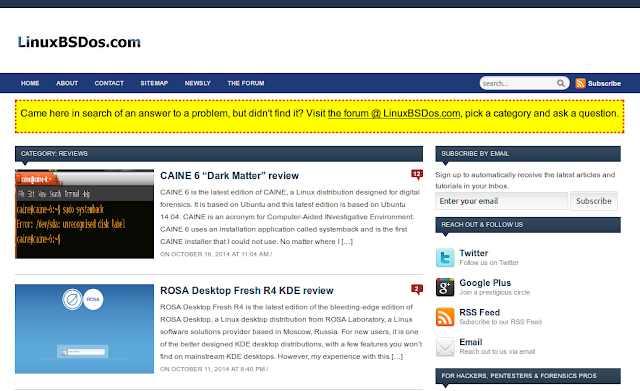Click the Subscribe button next to email field

[594, 201]
